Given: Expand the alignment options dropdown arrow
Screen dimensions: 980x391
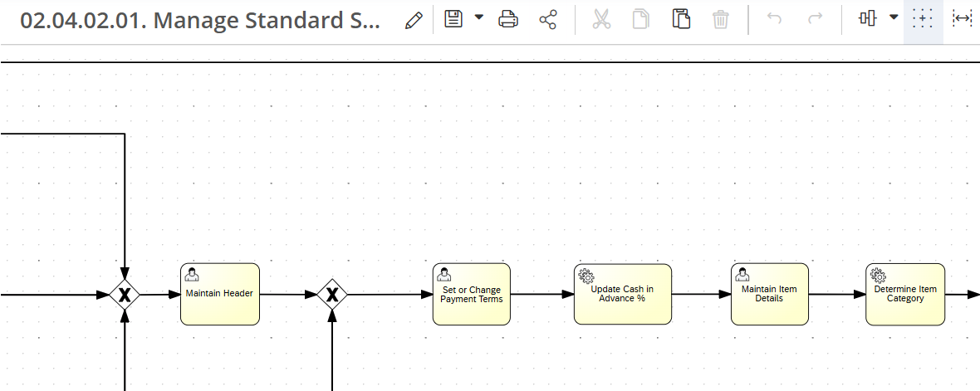Looking at the screenshot, I should tap(894, 18).
